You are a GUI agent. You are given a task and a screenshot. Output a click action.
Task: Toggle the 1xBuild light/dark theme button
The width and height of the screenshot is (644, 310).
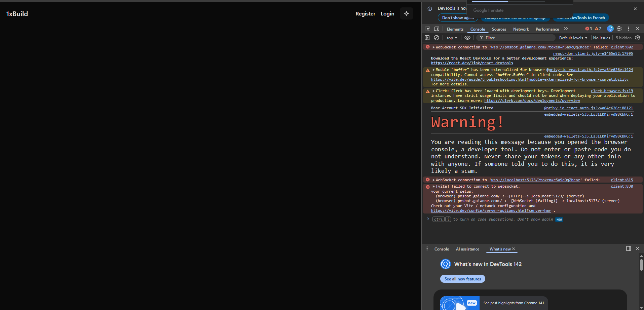pos(407,14)
